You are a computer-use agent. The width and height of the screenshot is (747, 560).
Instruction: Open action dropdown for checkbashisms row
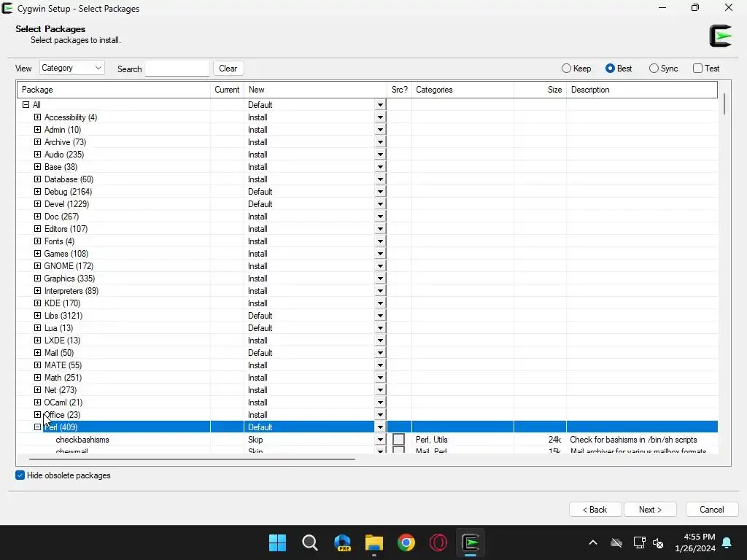[x=379, y=440]
